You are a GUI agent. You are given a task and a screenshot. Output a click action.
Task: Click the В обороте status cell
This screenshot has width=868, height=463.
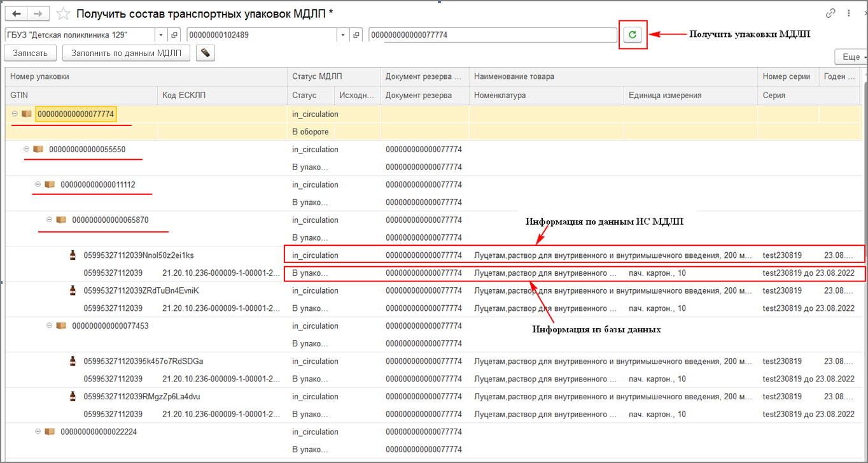(x=311, y=131)
